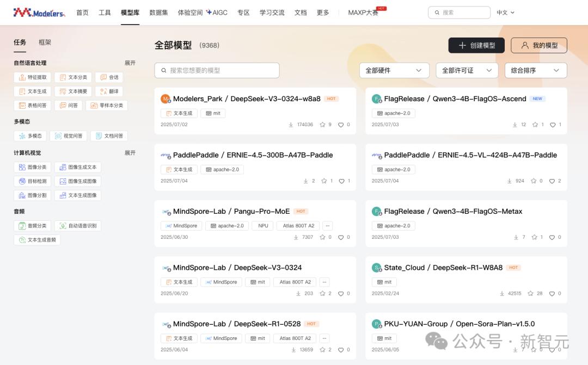
Task: Click the download icon on DeepSeek-V3-0324-w8a8 card
Action: click(291, 125)
